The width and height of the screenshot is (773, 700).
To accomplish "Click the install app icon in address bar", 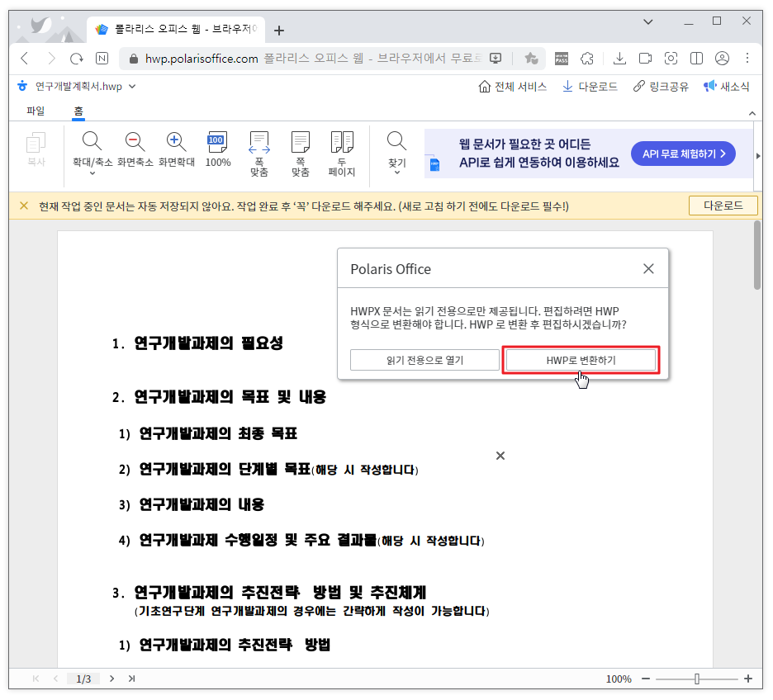I will 496,59.
